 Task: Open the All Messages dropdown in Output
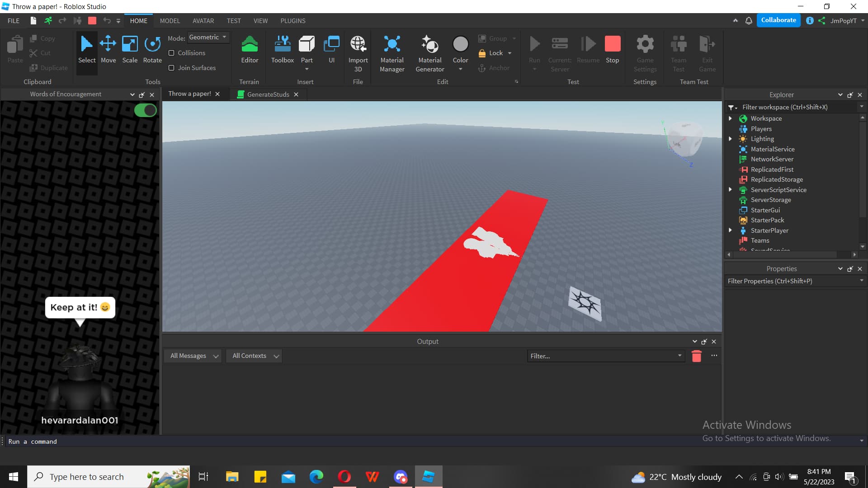coord(193,356)
